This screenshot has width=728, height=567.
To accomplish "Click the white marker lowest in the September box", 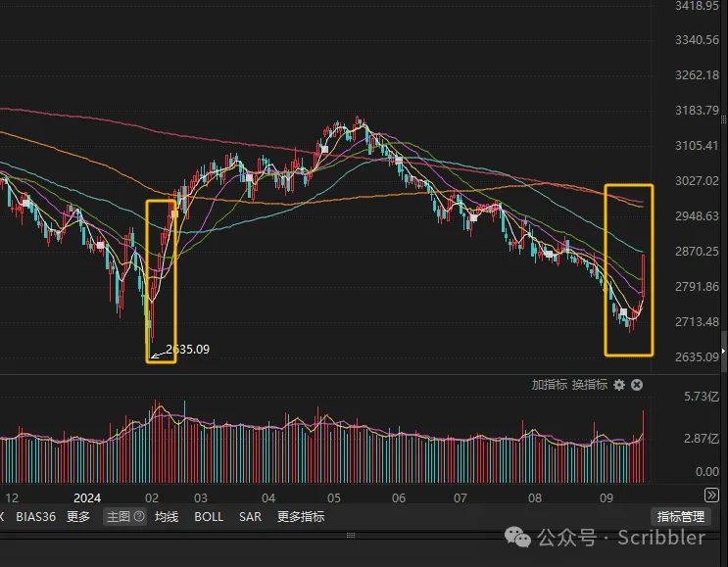I will click(623, 312).
